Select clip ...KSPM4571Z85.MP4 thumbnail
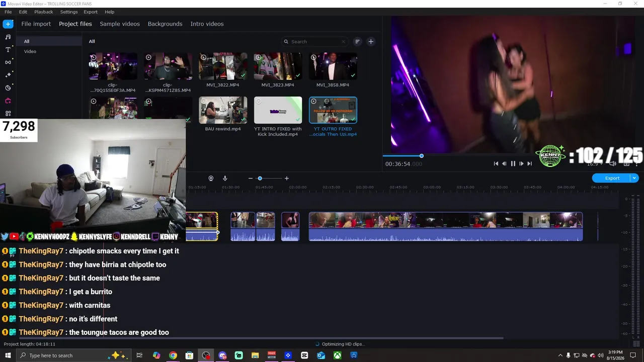Image resolution: width=644 pixels, height=362 pixels. 168,66
